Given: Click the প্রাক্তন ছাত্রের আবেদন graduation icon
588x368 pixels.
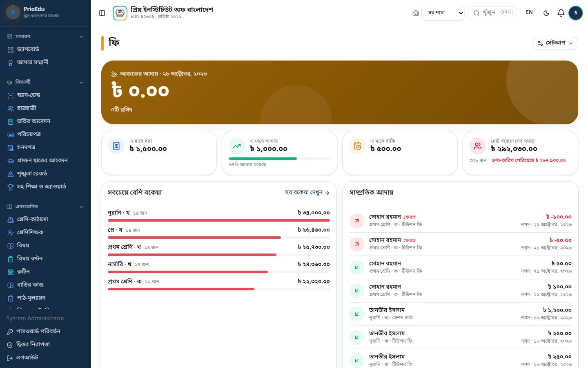Looking at the screenshot, I should tap(11, 161).
